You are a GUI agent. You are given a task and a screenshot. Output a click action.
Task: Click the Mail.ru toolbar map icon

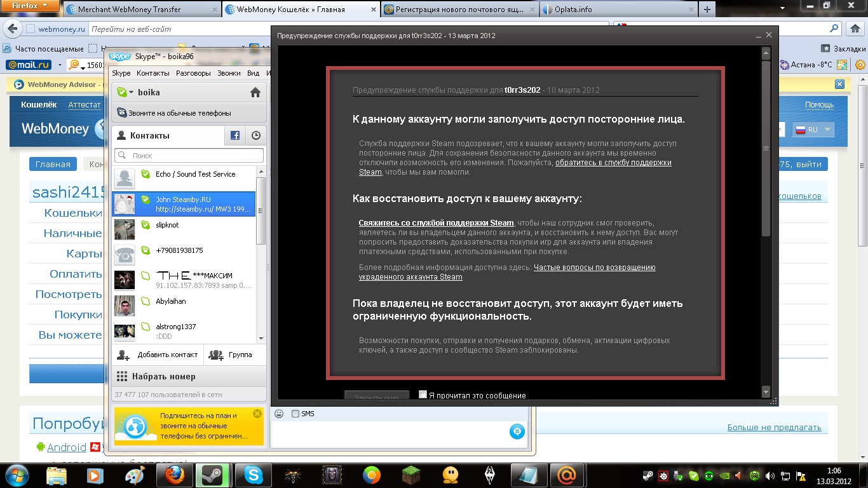[x=842, y=65]
